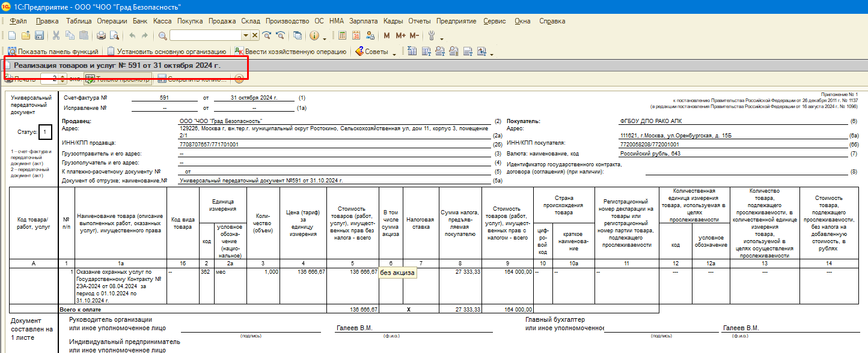Viewport: 868px width, 353px height.
Task: Open Print Preview from the toolbar
Action: coord(114,35)
